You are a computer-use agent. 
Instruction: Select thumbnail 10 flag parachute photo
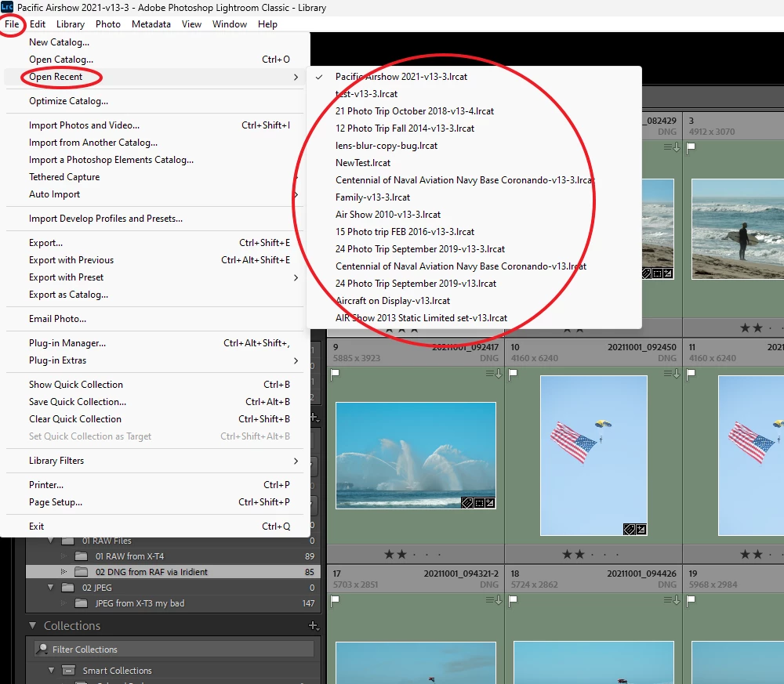click(593, 456)
